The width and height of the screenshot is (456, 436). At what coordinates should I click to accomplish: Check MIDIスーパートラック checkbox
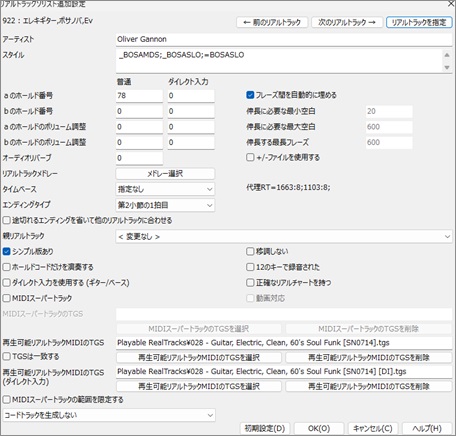tap(7, 298)
